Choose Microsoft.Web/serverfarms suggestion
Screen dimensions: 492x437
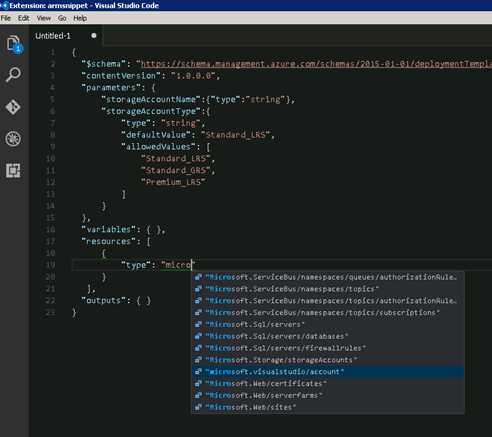tap(328, 395)
